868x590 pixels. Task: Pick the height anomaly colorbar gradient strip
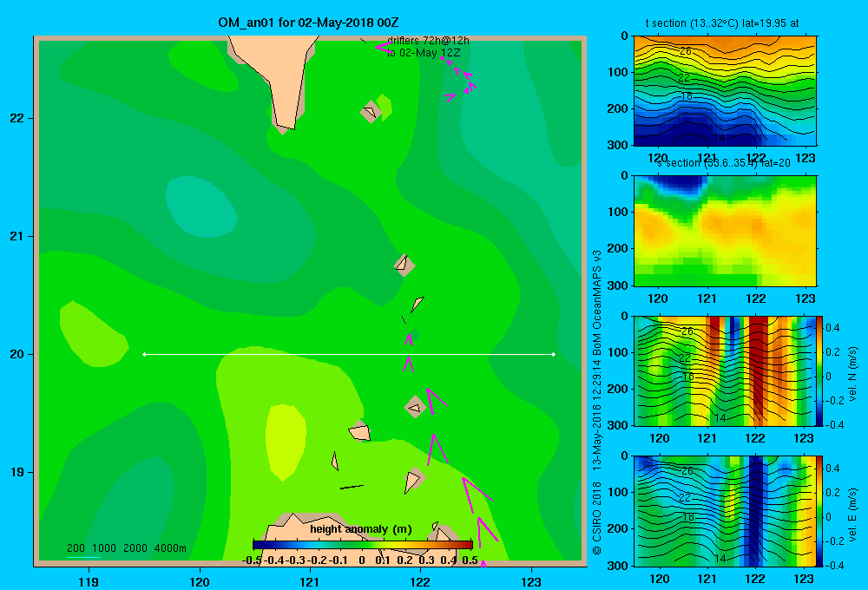point(363,545)
